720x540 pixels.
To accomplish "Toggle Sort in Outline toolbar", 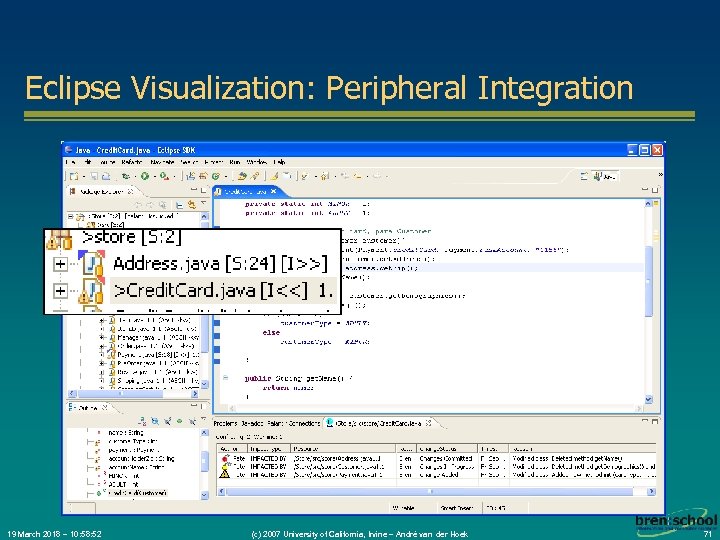I will (142, 421).
